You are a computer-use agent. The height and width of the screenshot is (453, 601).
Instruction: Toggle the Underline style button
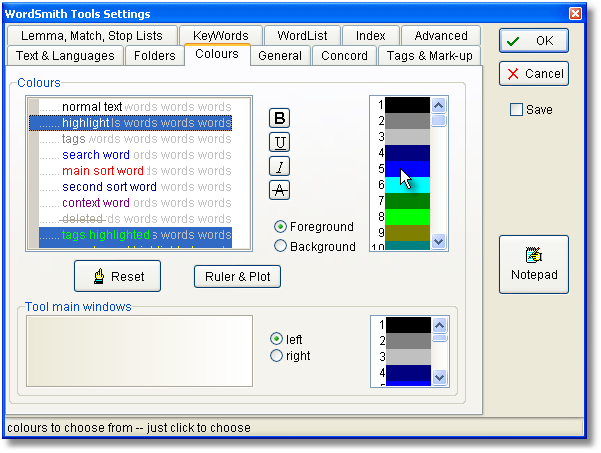(x=280, y=142)
